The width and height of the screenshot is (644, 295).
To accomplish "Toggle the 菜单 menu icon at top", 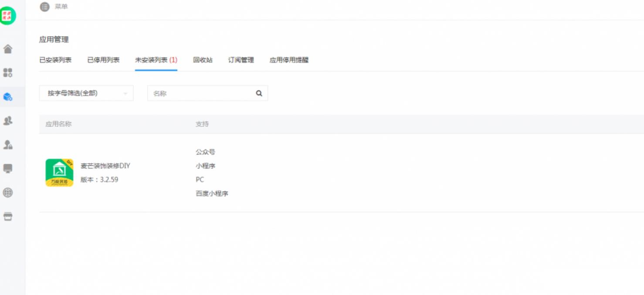I will pos(45,7).
